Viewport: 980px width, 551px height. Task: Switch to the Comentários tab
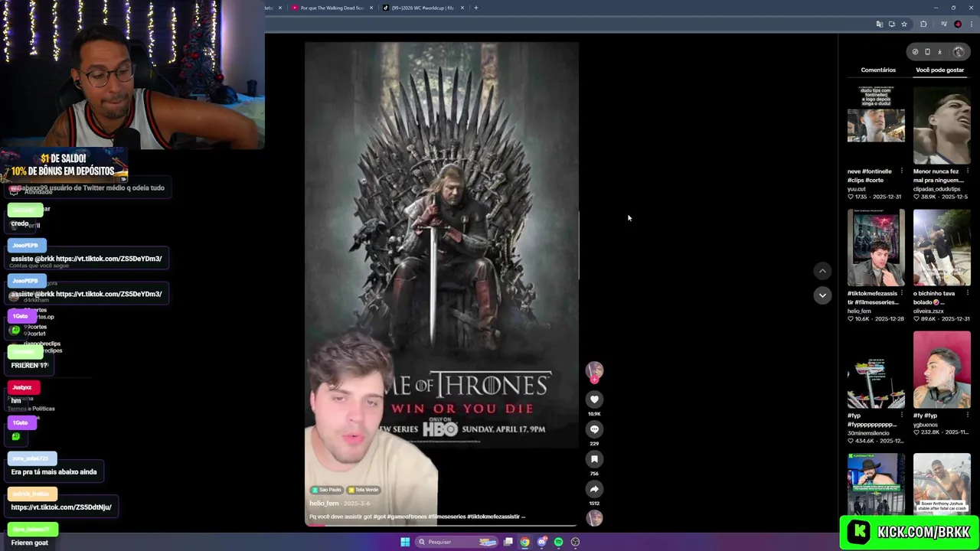(x=878, y=70)
